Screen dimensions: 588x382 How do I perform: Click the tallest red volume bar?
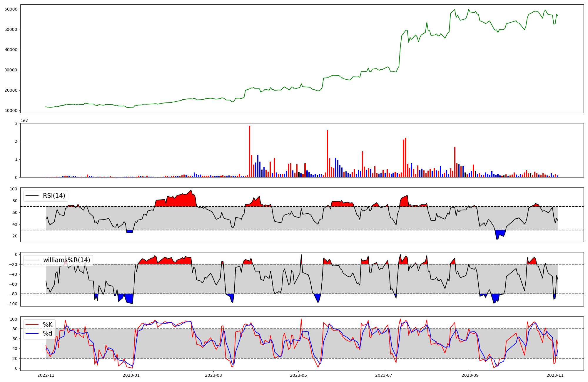pos(250,151)
